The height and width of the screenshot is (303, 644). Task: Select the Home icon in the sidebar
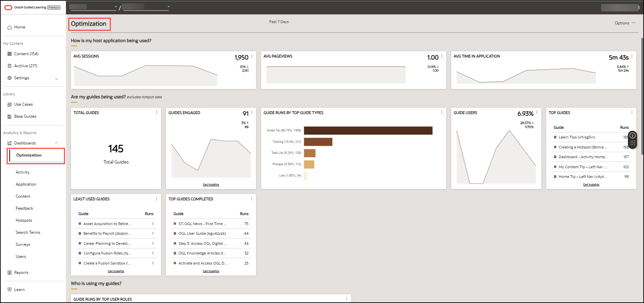point(9,27)
